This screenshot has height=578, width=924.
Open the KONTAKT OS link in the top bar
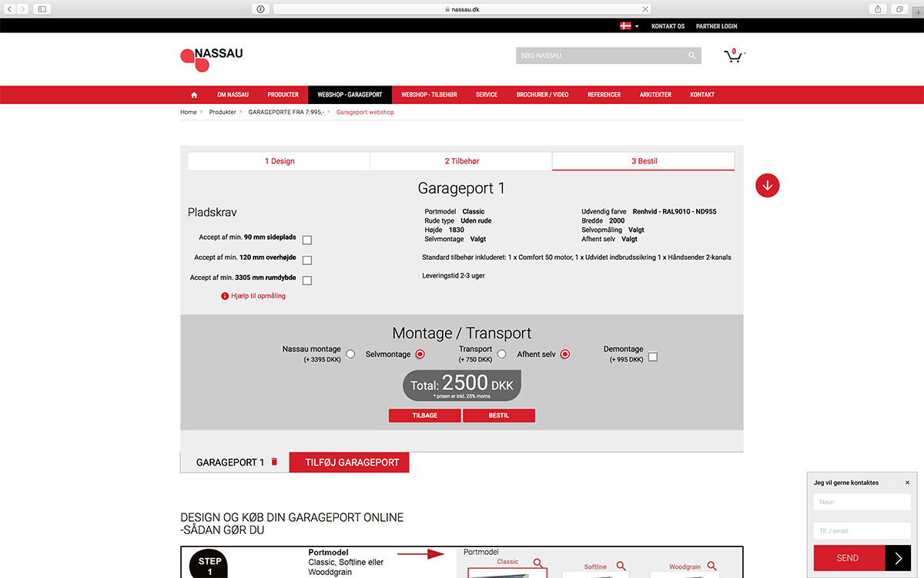coord(668,26)
